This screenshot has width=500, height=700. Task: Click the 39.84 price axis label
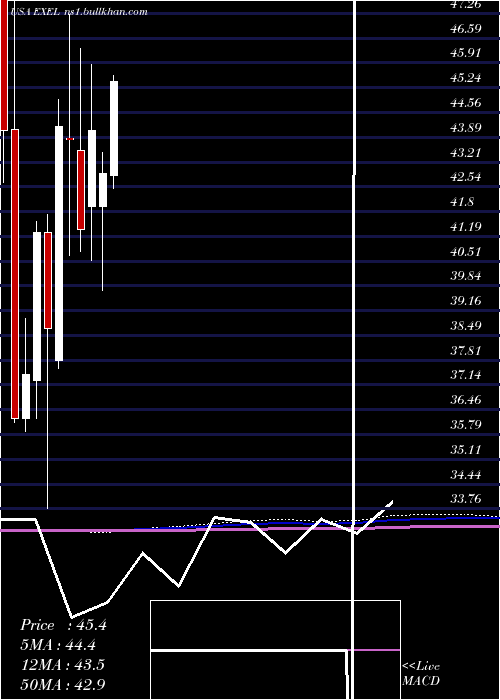[x=466, y=276]
